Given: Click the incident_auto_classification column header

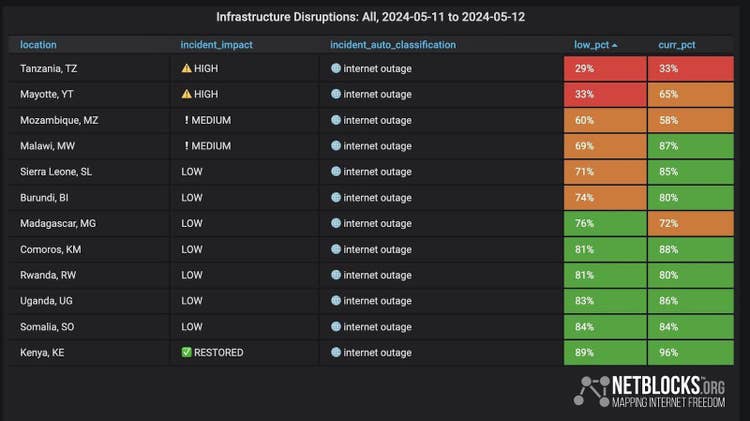Looking at the screenshot, I should 392,45.
